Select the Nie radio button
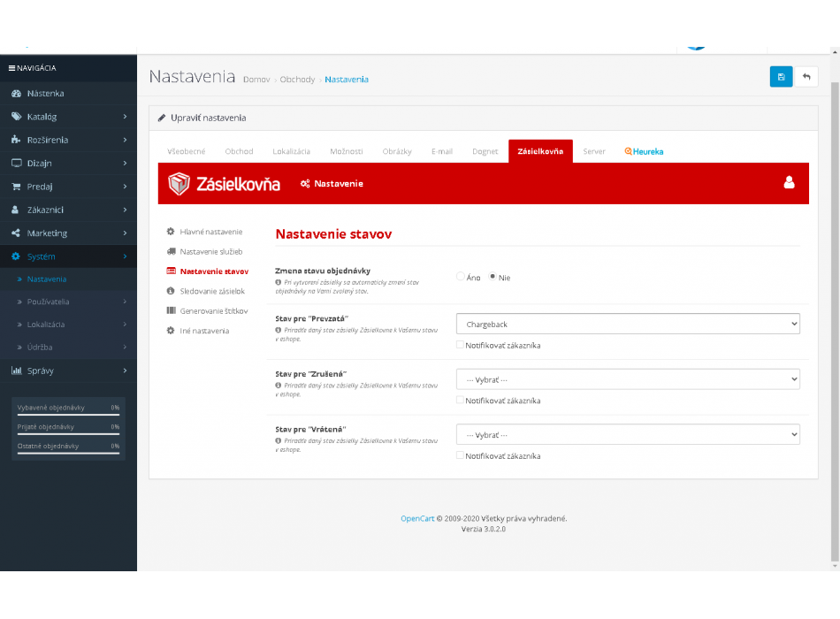 (x=493, y=277)
